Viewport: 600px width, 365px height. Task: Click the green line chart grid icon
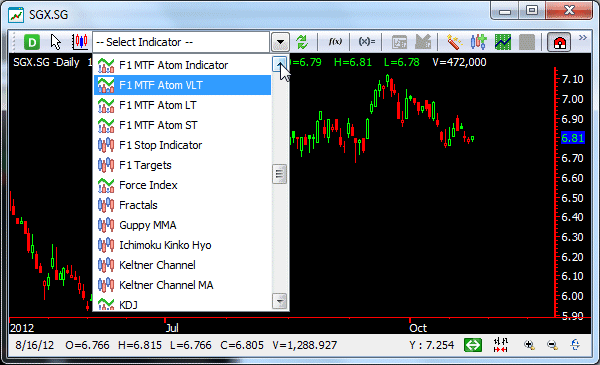point(503,42)
